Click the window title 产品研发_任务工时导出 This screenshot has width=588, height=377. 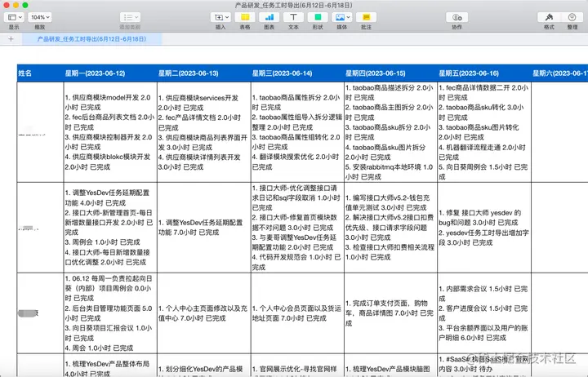(x=294, y=5)
